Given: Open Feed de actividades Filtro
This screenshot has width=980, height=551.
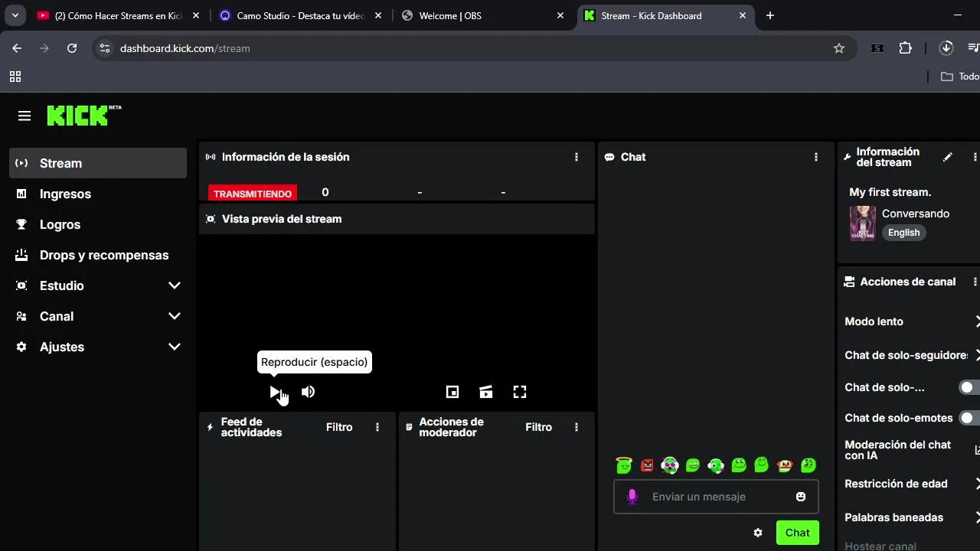Looking at the screenshot, I should [x=339, y=427].
